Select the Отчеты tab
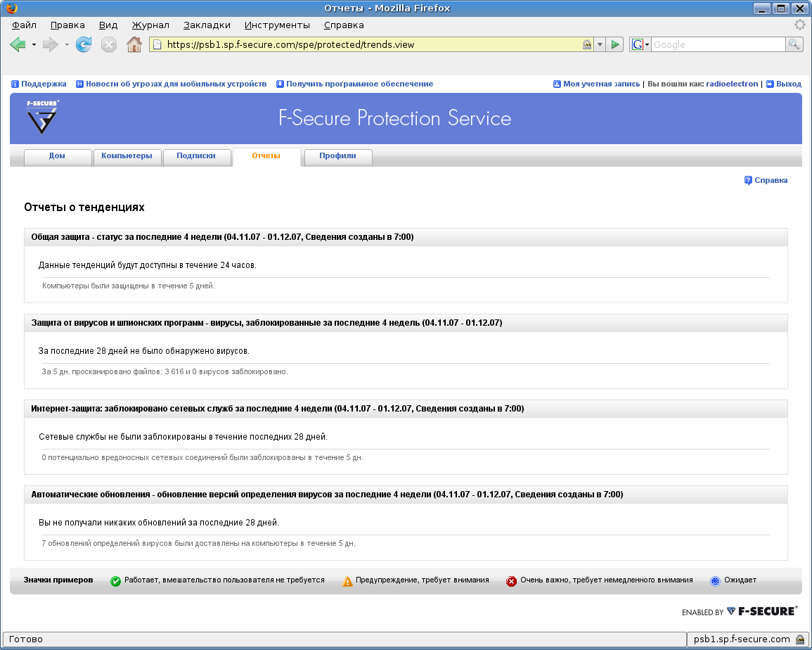812x650 pixels. (x=266, y=157)
